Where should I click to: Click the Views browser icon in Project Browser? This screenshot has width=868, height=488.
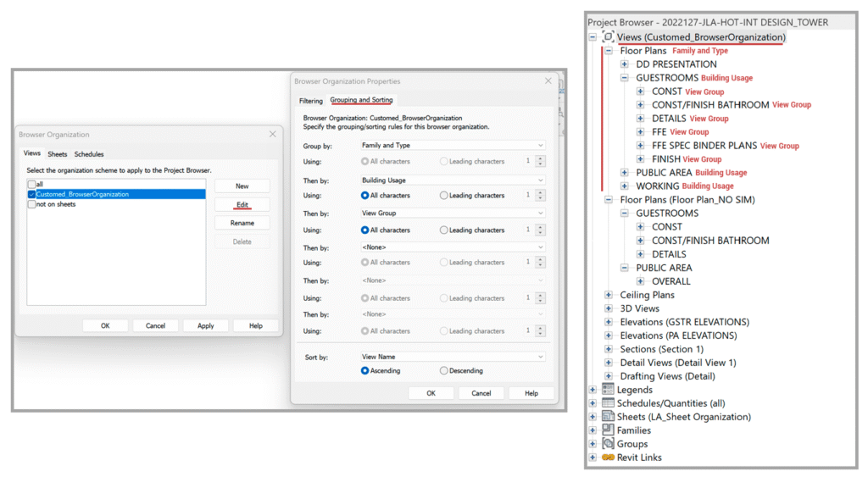point(608,37)
